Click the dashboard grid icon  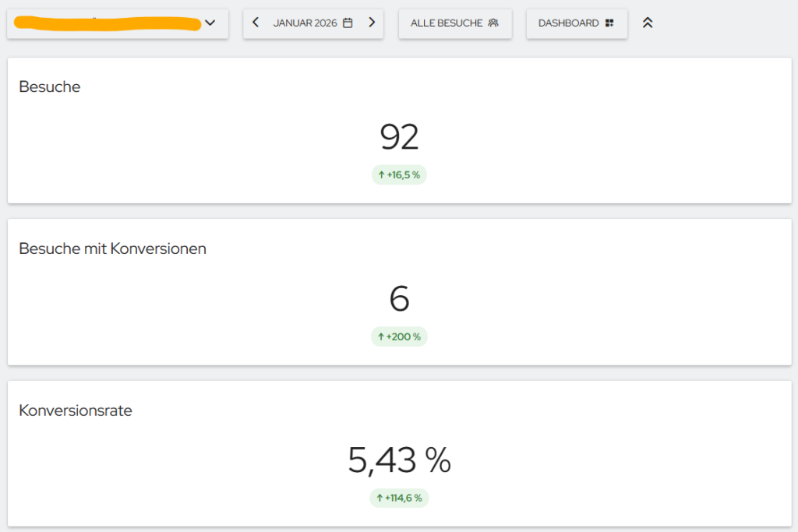609,23
